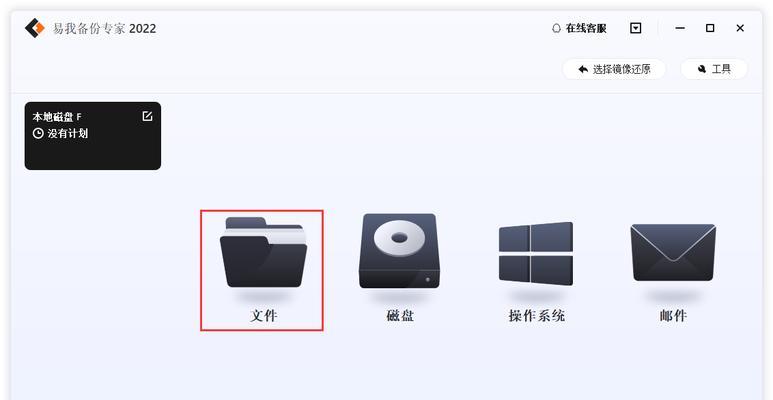Click the 邮件 label text
This screenshot has height=400, width=773.
673,316
